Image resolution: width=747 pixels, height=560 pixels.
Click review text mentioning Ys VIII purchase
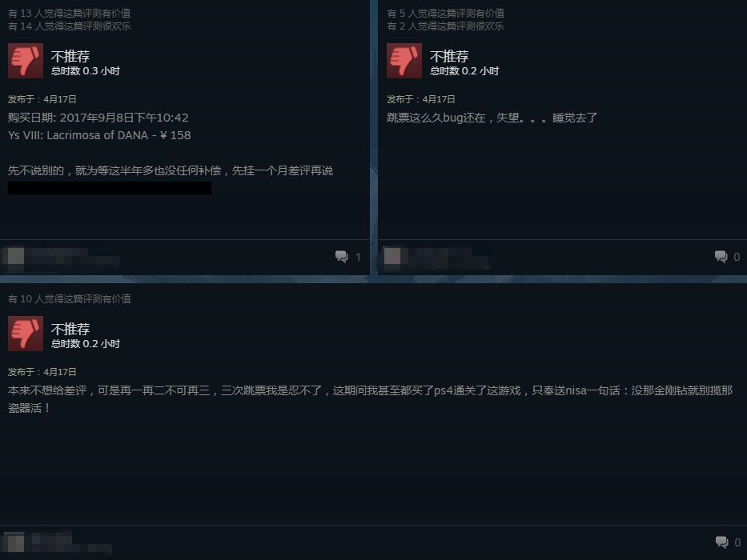[99, 126]
